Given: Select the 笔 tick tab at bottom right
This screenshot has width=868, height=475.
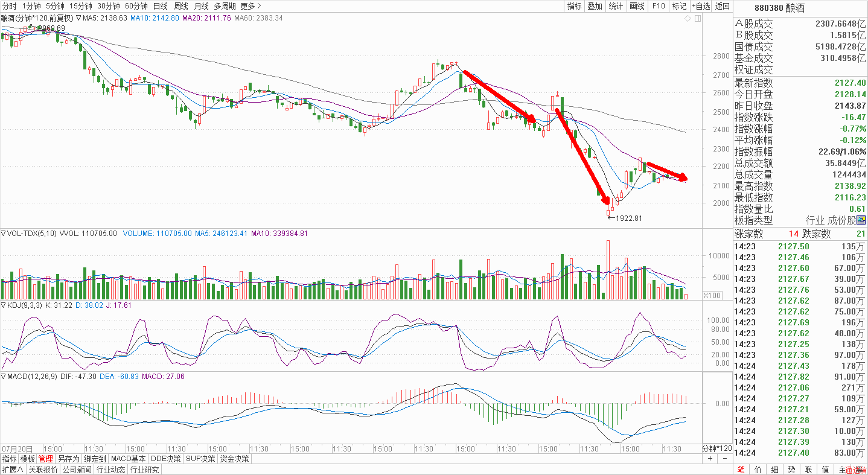Looking at the screenshot, I should [741, 470].
